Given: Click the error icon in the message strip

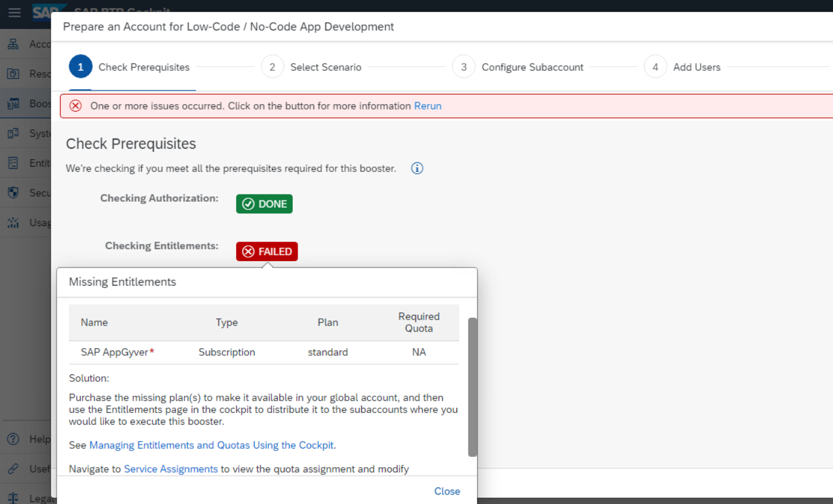Looking at the screenshot, I should (76, 106).
